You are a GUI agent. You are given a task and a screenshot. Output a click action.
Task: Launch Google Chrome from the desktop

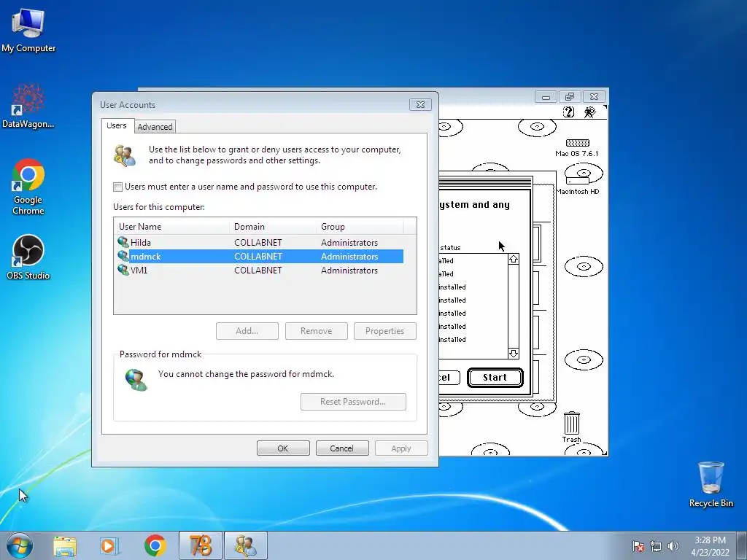coord(28,187)
